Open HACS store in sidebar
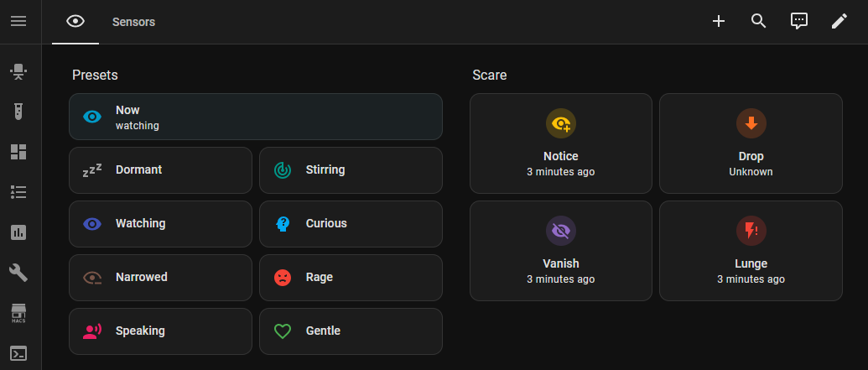868x370 pixels. 18,313
